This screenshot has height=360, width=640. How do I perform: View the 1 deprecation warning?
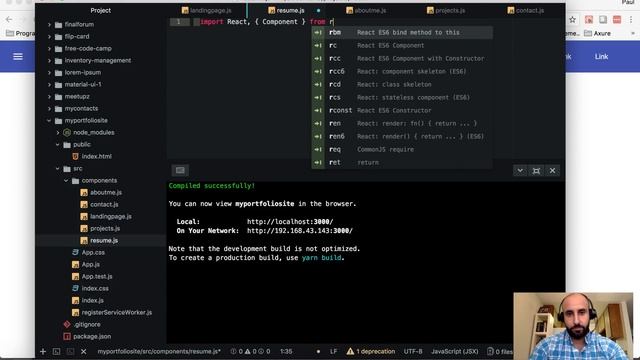pos(371,351)
